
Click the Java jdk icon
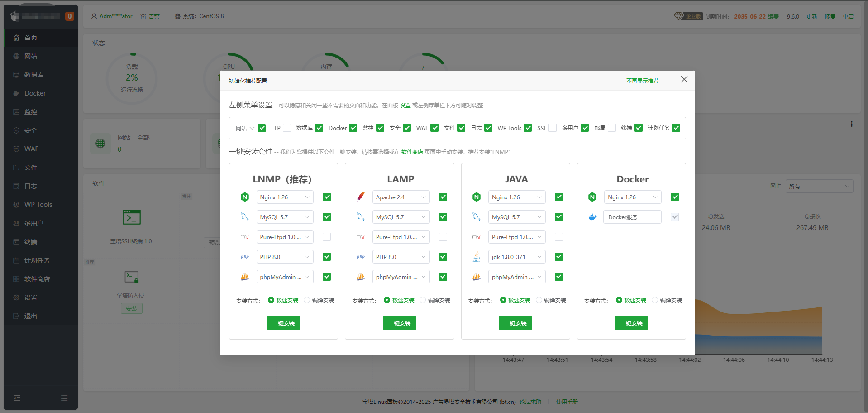(477, 257)
